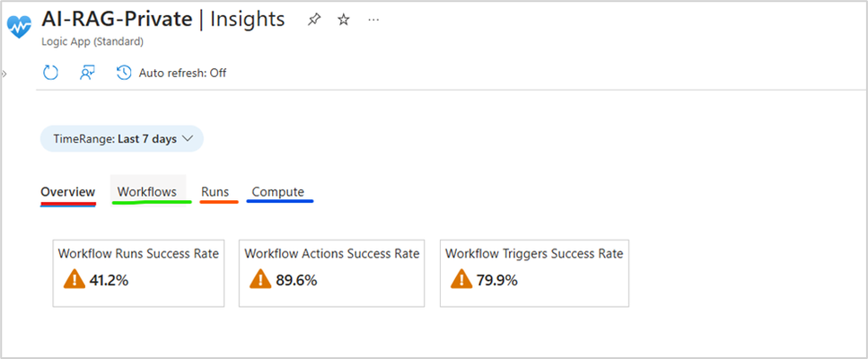Click the warning icon beside 41.2%
Screen dimensions: 868x359
pyautogui.click(x=75, y=279)
